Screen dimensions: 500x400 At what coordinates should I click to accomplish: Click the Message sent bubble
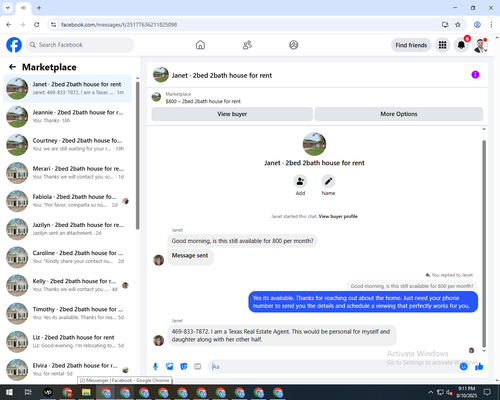click(190, 256)
